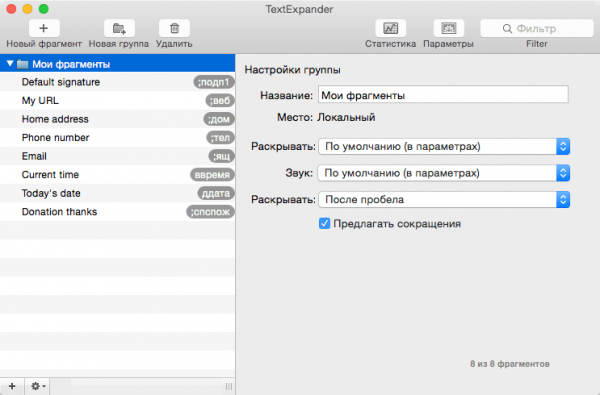Click the magnifier icon in the filter field

pyautogui.click(x=507, y=29)
